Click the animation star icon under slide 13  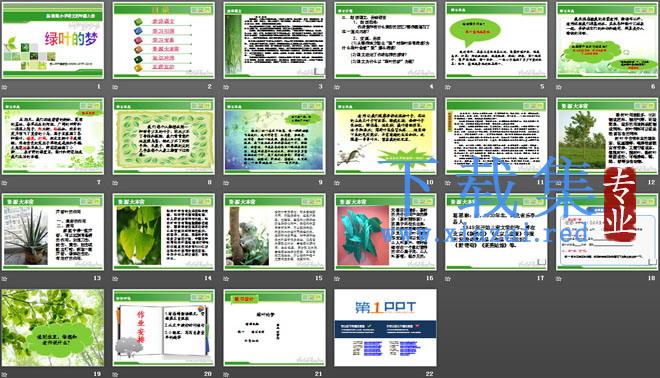tap(5, 279)
